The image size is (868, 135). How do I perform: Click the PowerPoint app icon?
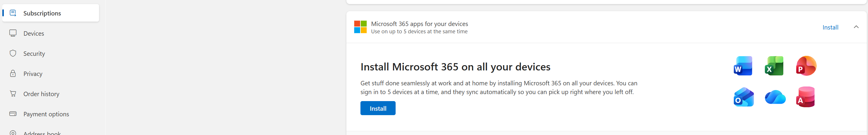coord(806,66)
